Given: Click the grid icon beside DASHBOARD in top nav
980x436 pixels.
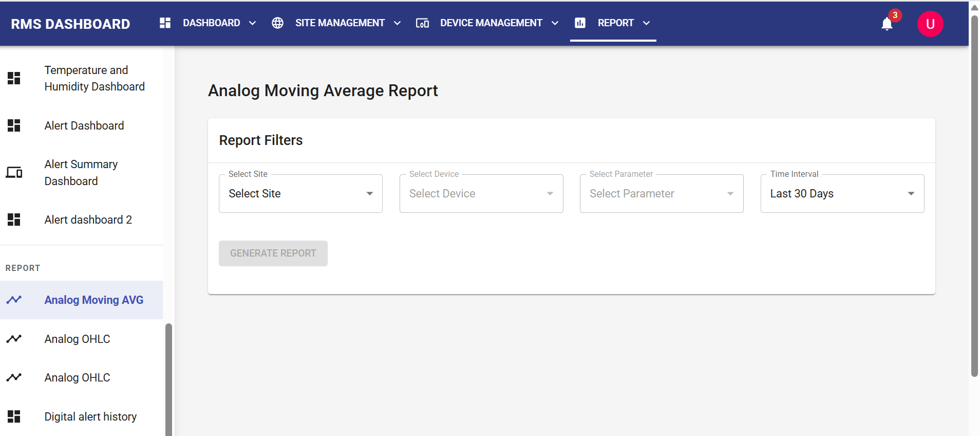Looking at the screenshot, I should pyautogui.click(x=165, y=23).
